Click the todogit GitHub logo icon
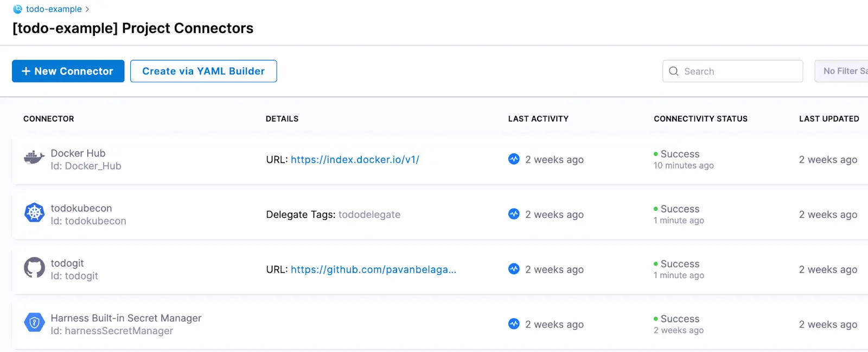This screenshot has height=352, width=868. (34, 268)
